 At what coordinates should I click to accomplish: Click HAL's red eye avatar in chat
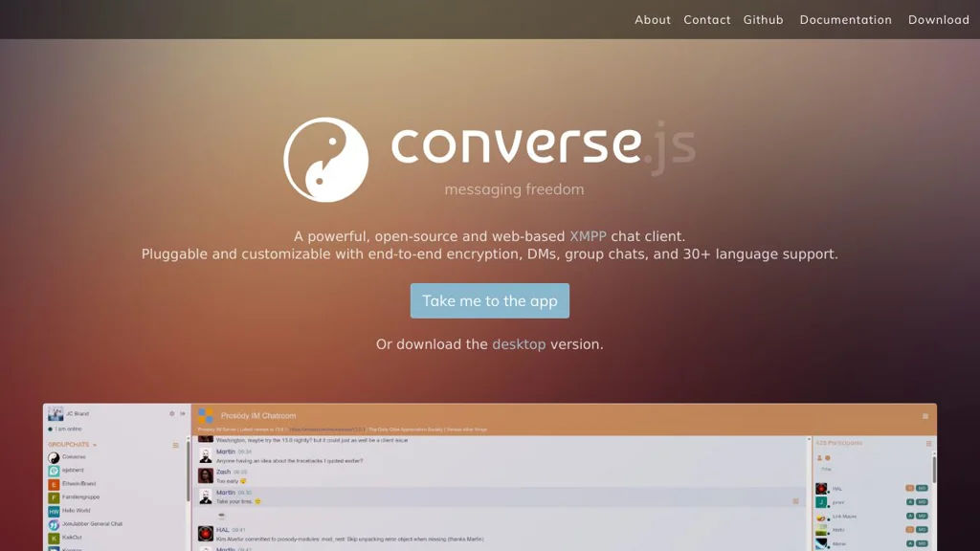pos(206,534)
